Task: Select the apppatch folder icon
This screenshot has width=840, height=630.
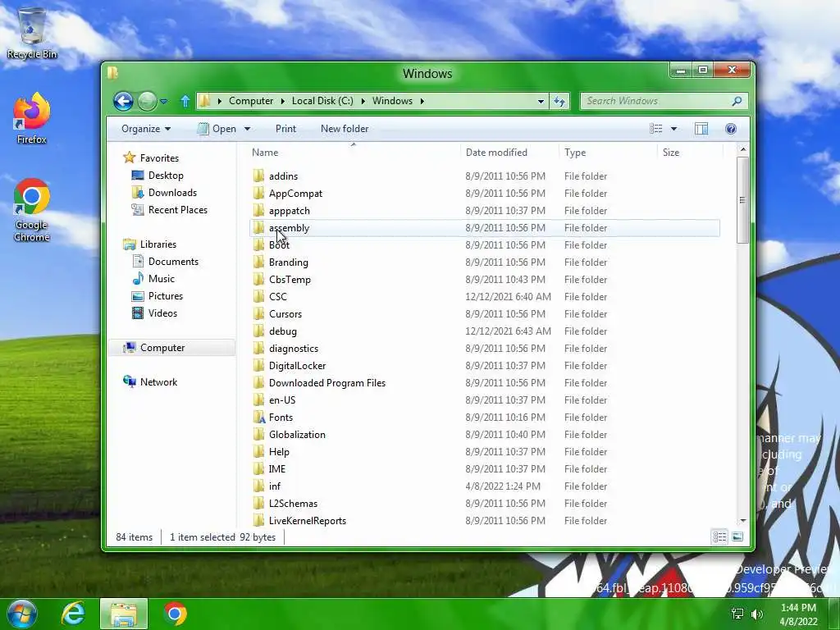Action: click(x=258, y=210)
